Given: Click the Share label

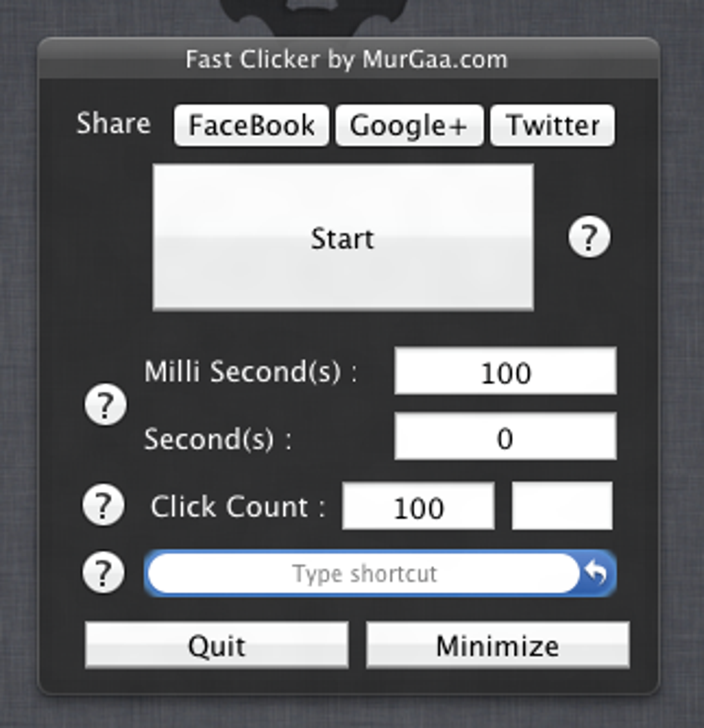Looking at the screenshot, I should 113,124.
